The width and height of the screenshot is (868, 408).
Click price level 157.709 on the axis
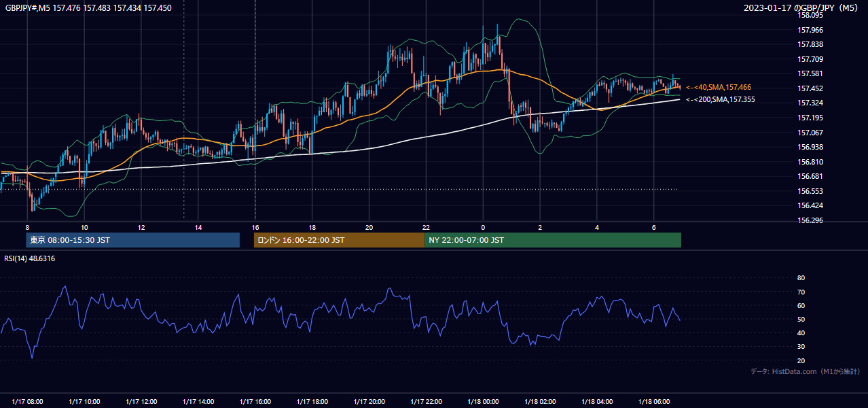tap(810, 59)
